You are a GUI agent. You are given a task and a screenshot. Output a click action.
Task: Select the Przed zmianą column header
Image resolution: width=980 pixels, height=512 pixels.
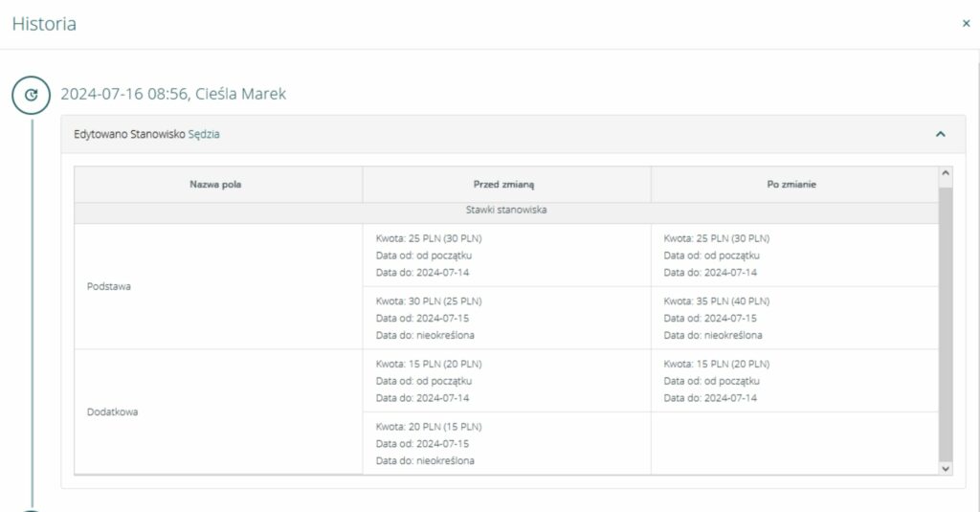pyautogui.click(x=506, y=184)
